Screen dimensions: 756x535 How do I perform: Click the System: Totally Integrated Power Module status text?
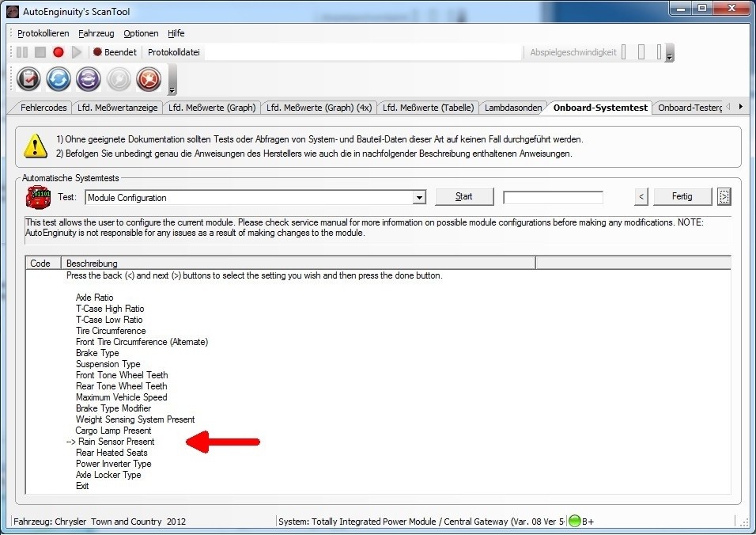[x=421, y=522]
